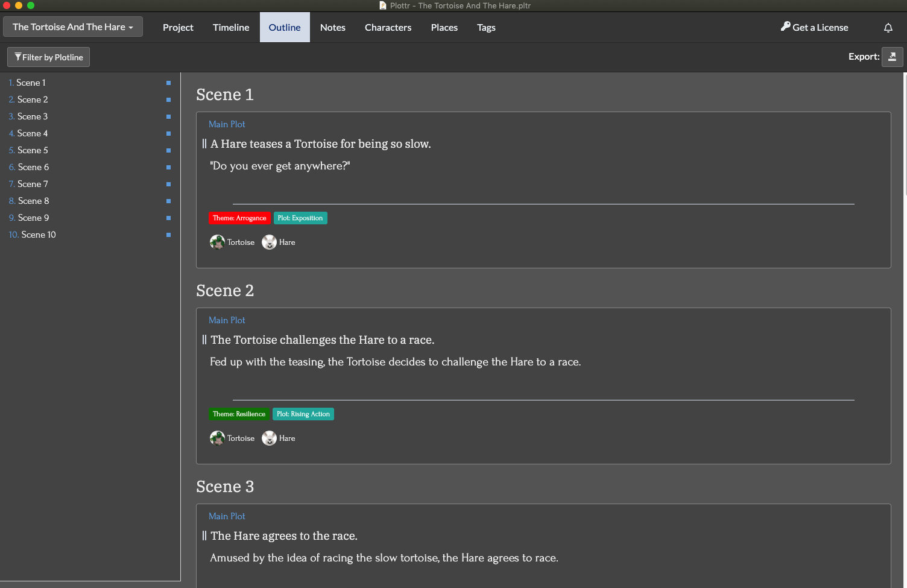
Task: Click the blue plotline dot beside Scene 7
Action: tap(168, 184)
